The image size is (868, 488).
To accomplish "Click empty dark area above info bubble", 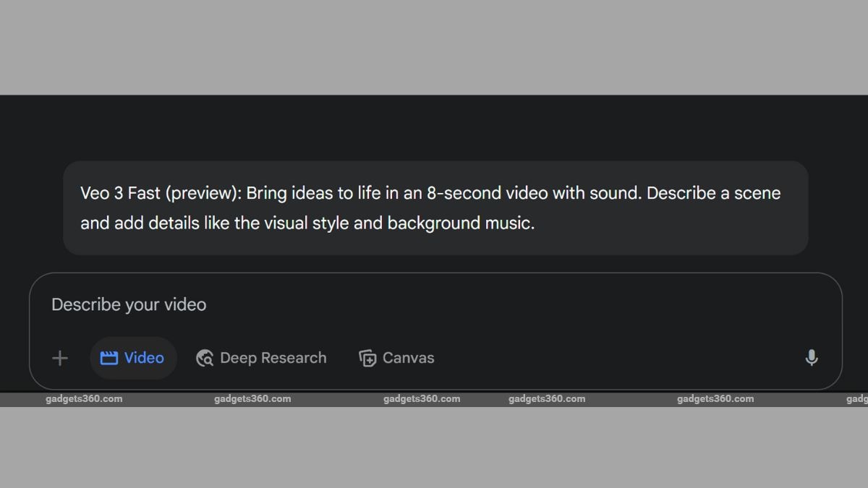I will 434,128.
